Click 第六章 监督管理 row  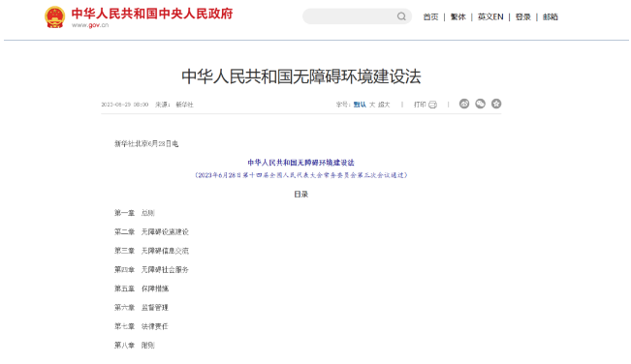tap(142, 307)
